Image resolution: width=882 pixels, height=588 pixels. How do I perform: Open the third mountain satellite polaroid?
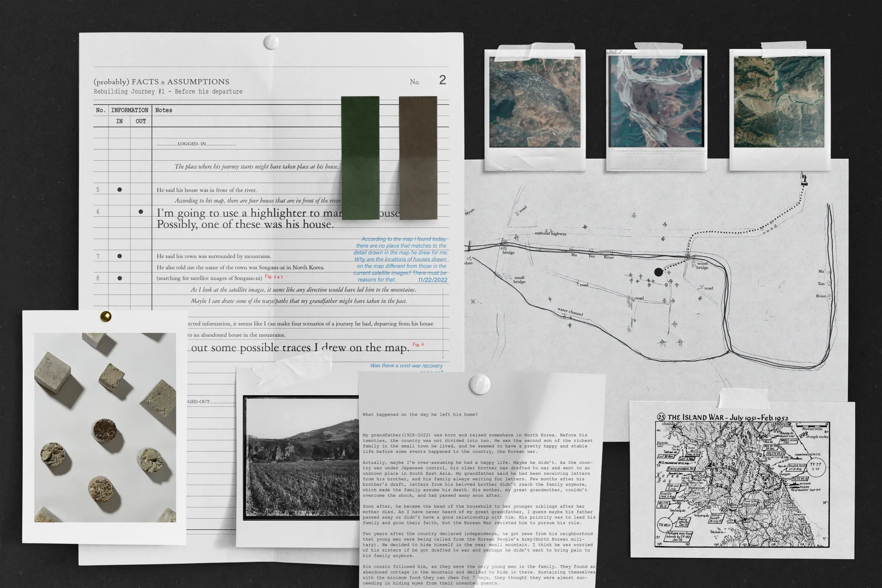coord(779,102)
